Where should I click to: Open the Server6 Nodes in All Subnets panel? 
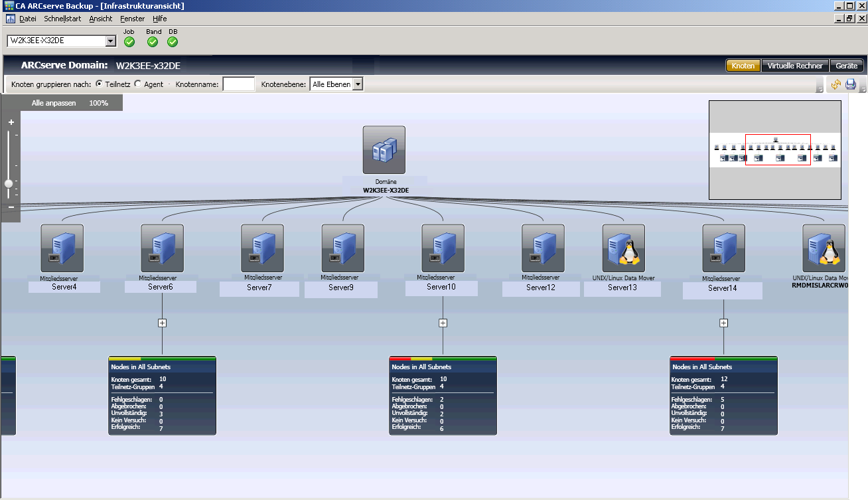[163, 396]
